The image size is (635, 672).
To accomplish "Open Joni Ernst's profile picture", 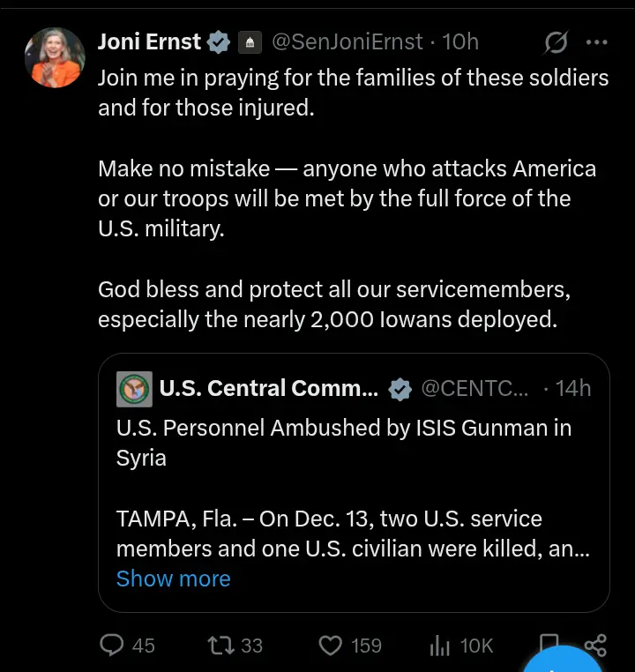I will tap(55, 56).
